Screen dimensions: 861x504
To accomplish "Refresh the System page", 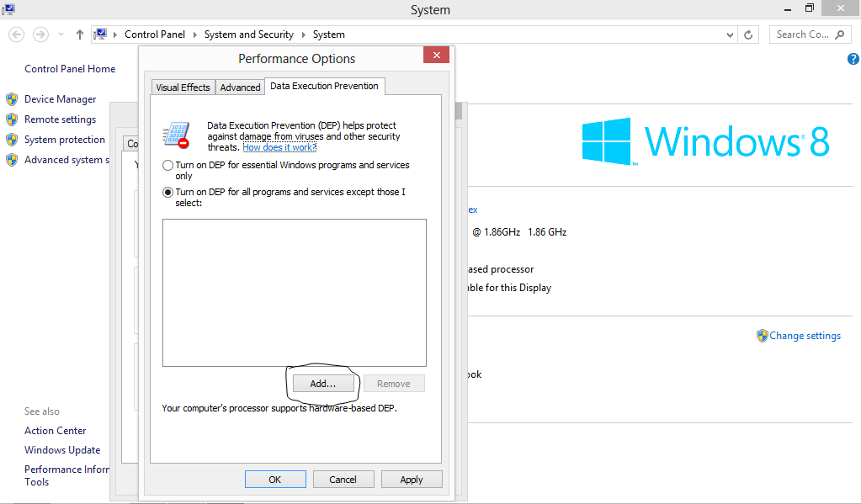I will (748, 34).
